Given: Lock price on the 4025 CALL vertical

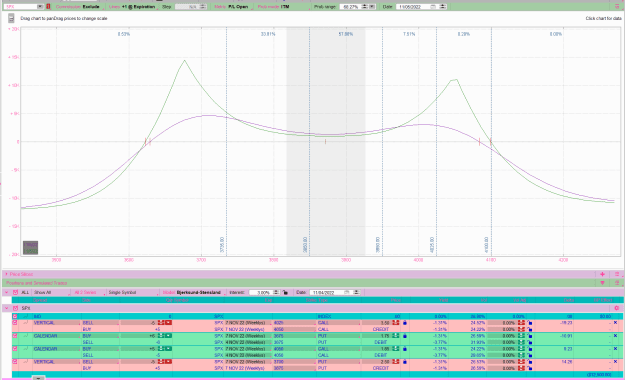Looking at the screenshot, I should (x=405, y=323).
